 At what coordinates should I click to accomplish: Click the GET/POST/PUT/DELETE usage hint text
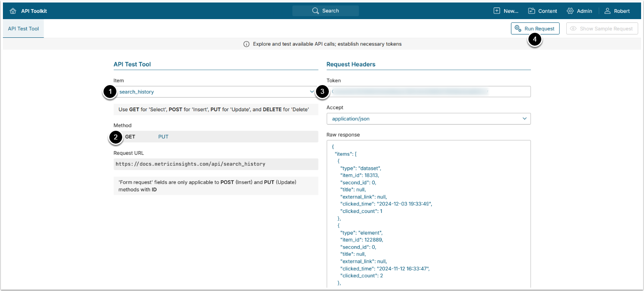(214, 110)
